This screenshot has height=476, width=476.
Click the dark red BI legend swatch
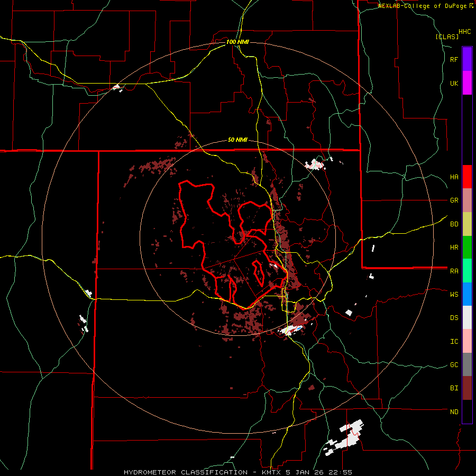pyautogui.click(x=467, y=388)
